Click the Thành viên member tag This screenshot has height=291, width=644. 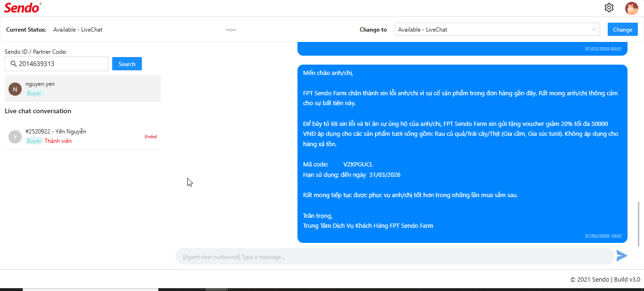point(58,141)
